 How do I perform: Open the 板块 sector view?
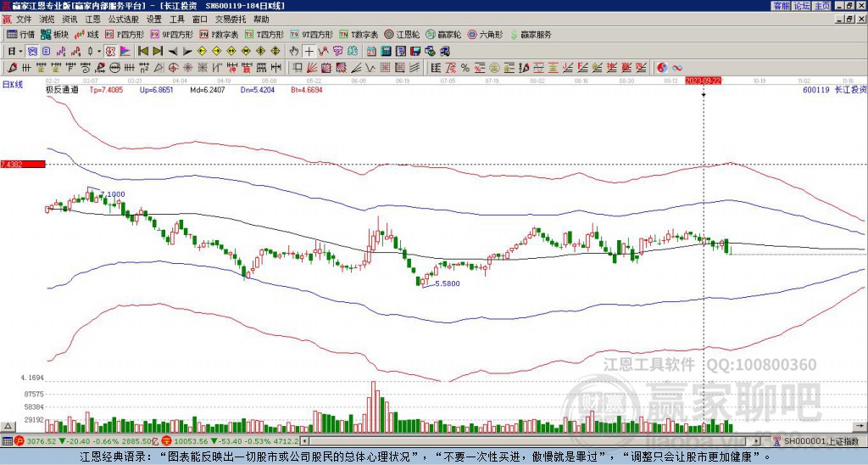[54, 34]
